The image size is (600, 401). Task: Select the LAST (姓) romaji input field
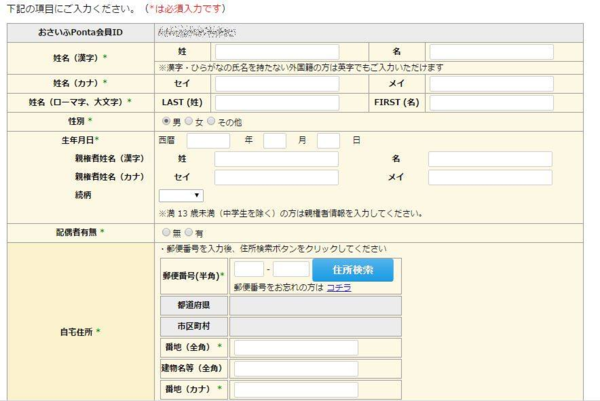coord(277,103)
